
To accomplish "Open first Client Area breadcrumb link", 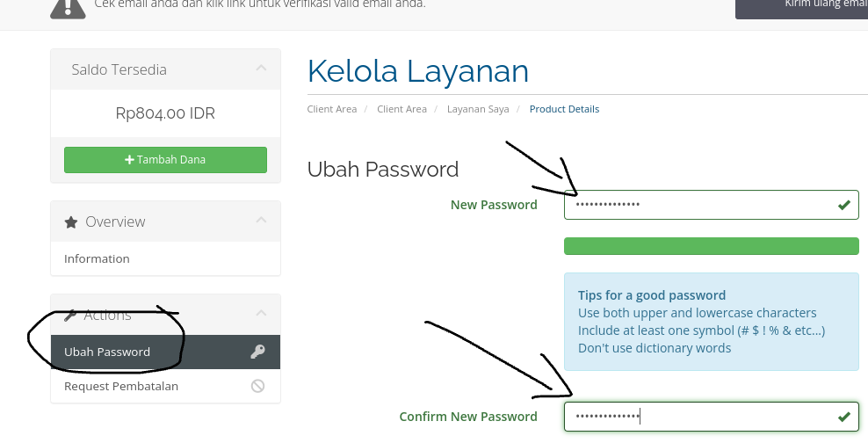I will coord(332,109).
